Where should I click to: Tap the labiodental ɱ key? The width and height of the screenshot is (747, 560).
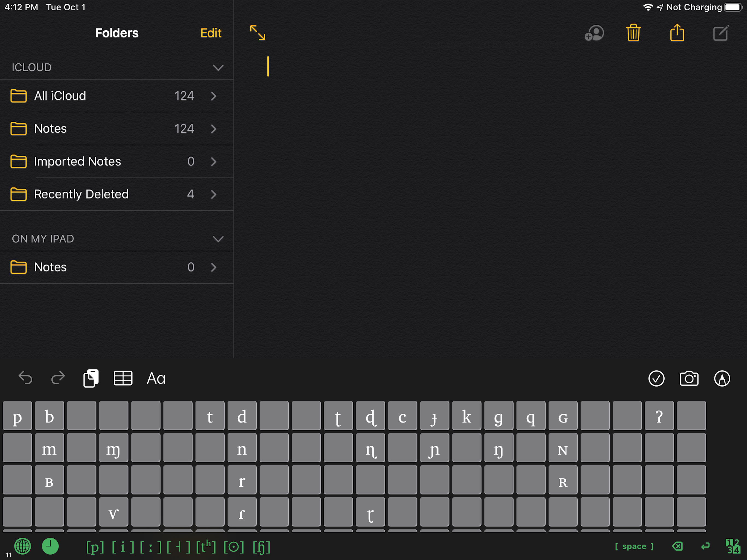113,448
